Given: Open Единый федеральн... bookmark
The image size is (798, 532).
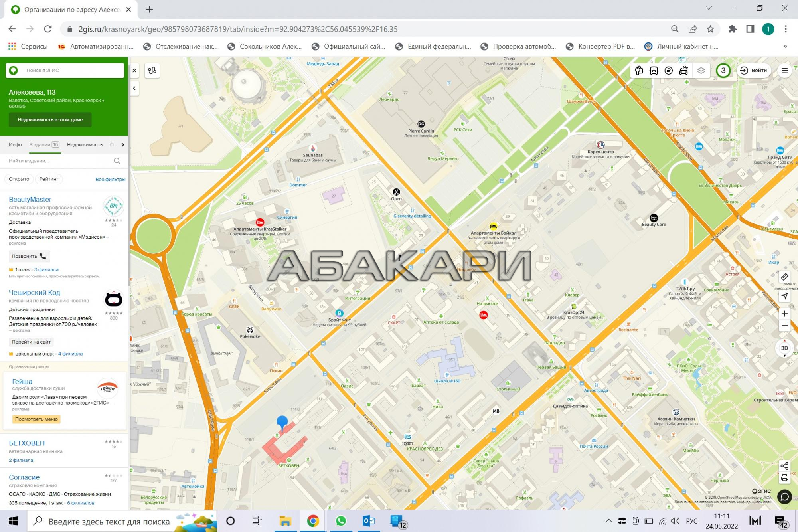Looking at the screenshot, I should click(433, 46).
